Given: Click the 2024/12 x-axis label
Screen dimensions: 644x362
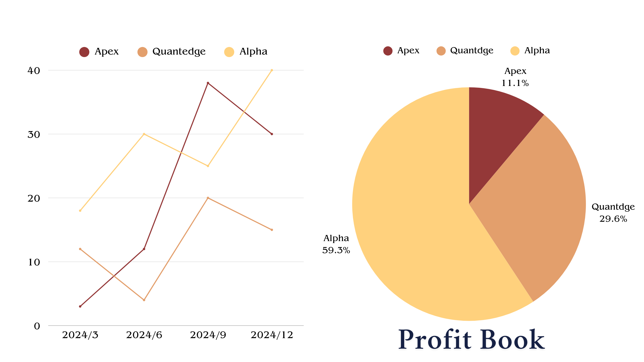Looking at the screenshot, I should point(272,335).
